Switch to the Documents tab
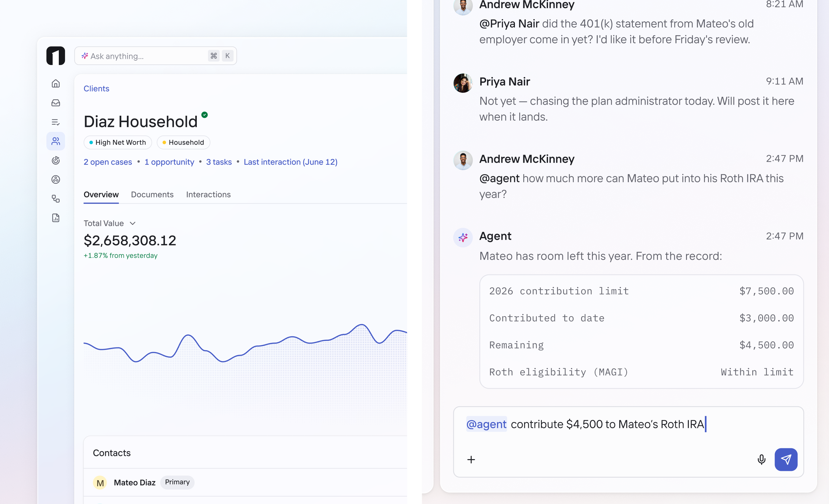The image size is (829, 504). [152, 195]
